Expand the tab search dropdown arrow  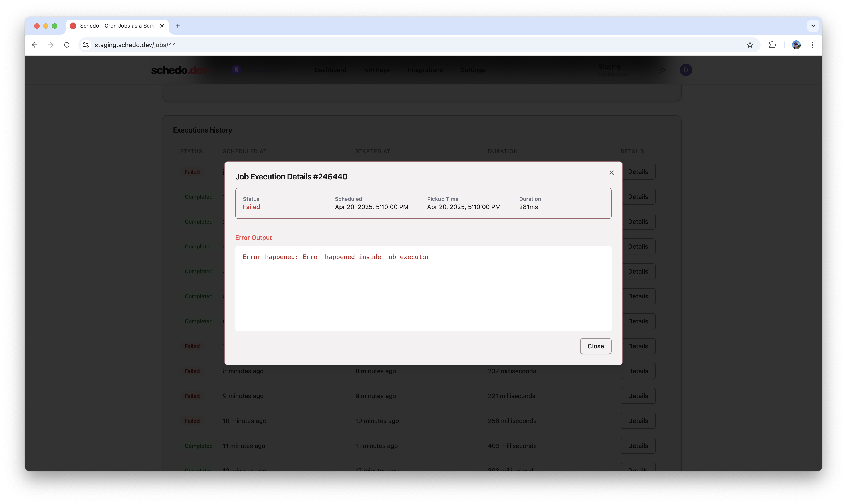(x=813, y=26)
